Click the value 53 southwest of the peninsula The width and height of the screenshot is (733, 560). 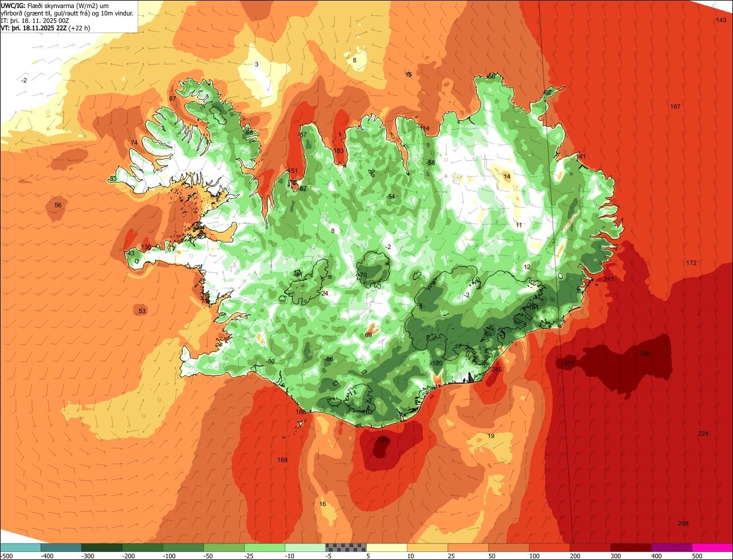(x=142, y=311)
